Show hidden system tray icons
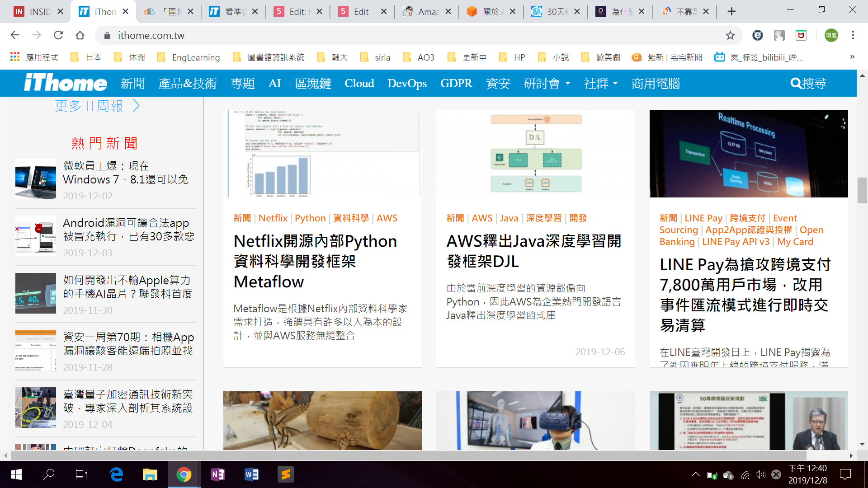The width and height of the screenshot is (868, 488). click(x=696, y=474)
